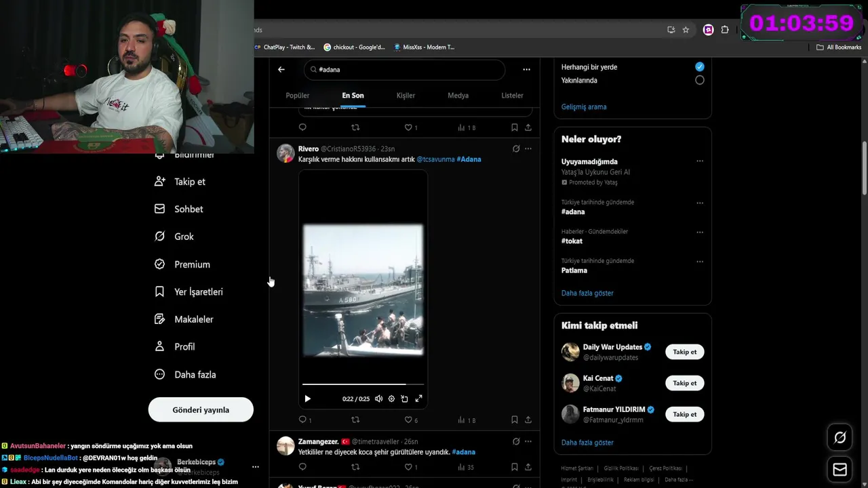Open more options on Rivero's post
This screenshot has height=488, width=868.
[528, 148]
